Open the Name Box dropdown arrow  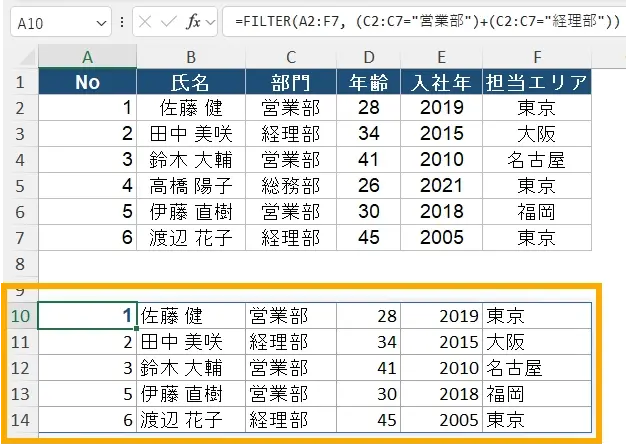click(x=101, y=23)
